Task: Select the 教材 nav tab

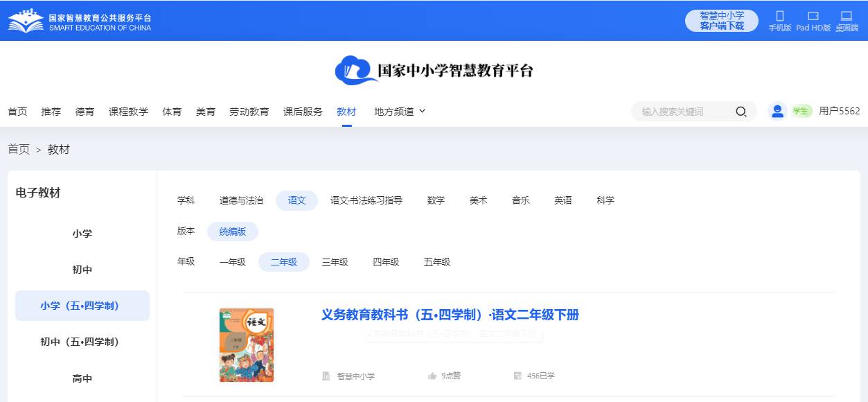Action: [346, 112]
